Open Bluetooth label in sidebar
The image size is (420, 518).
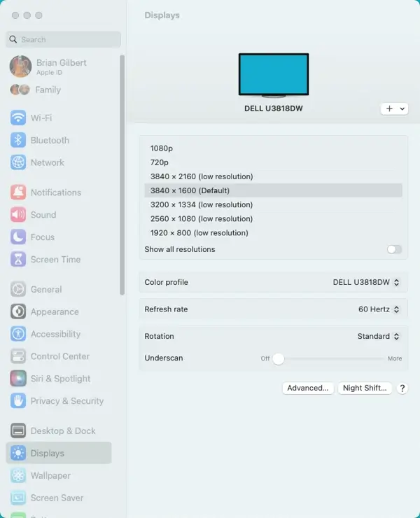pos(50,140)
